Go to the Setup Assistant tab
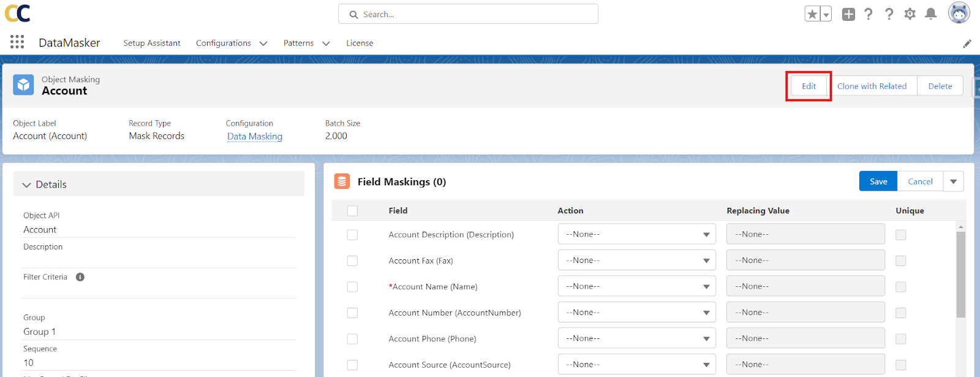980x377 pixels. pos(152,44)
